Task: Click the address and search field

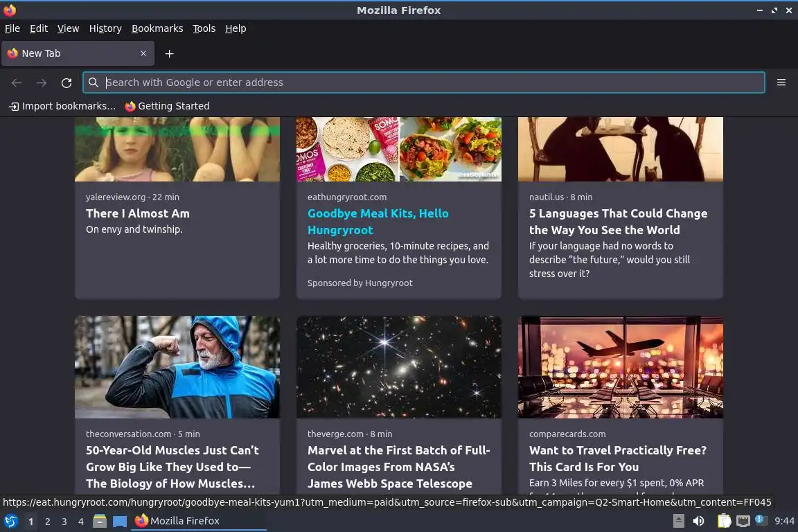Action: click(x=423, y=82)
